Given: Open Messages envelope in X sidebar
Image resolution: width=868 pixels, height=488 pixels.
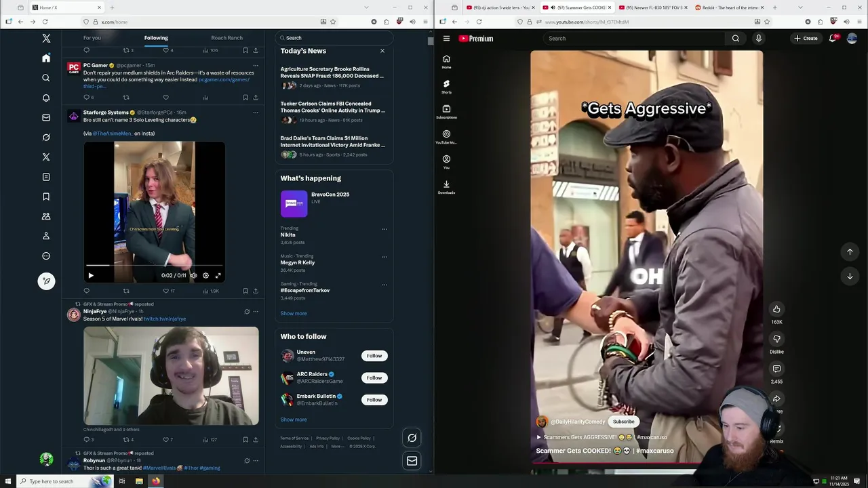Looking at the screenshot, I should 46,117.
